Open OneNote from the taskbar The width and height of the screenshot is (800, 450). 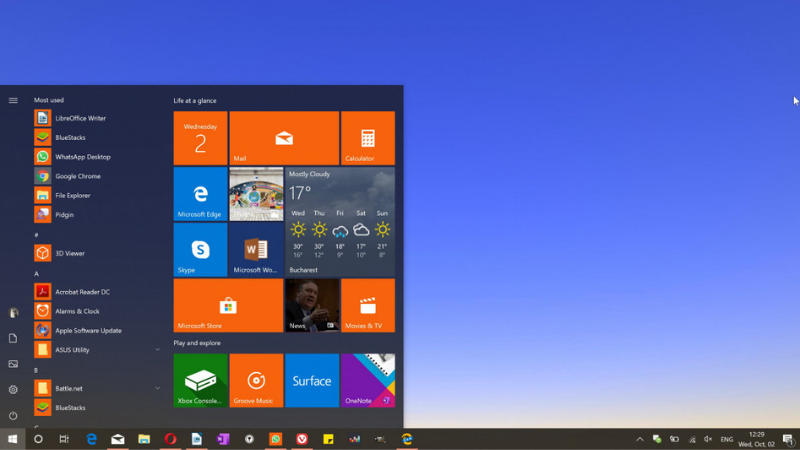pyautogui.click(x=223, y=439)
